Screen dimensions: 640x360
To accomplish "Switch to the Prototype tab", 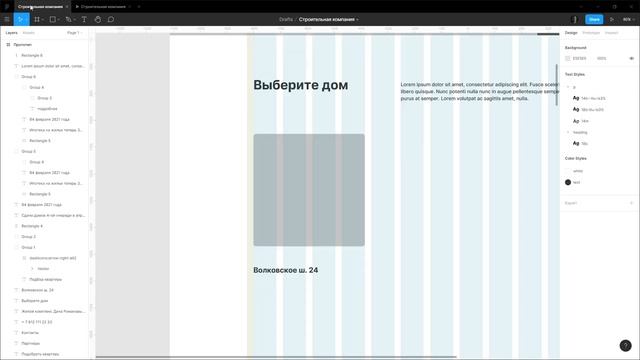I will (x=591, y=33).
